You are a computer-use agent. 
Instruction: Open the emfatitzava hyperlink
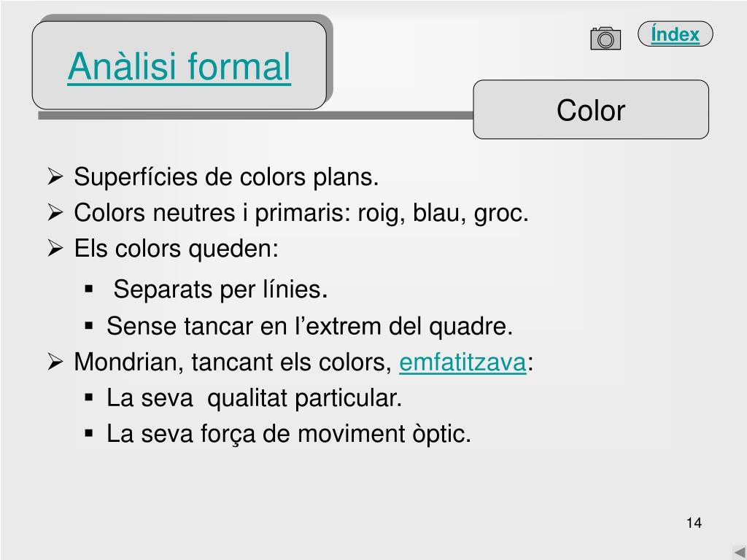(x=462, y=362)
